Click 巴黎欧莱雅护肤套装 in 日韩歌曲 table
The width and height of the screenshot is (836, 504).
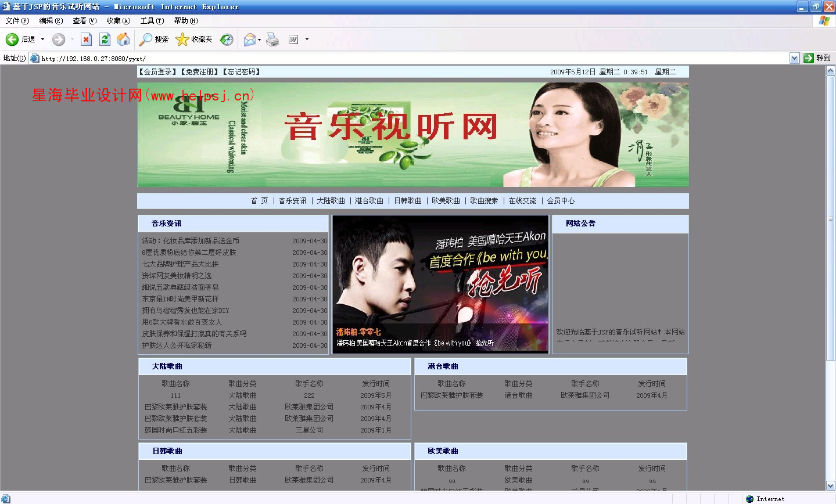[x=175, y=480]
